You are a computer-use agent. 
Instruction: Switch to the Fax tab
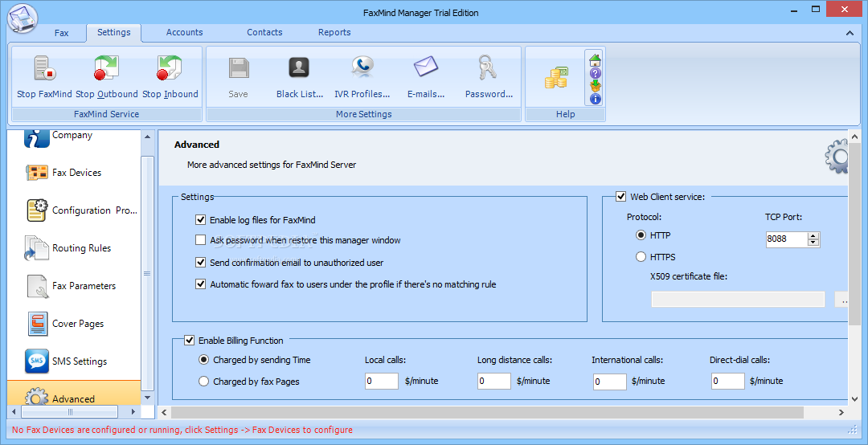click(61, 33)
